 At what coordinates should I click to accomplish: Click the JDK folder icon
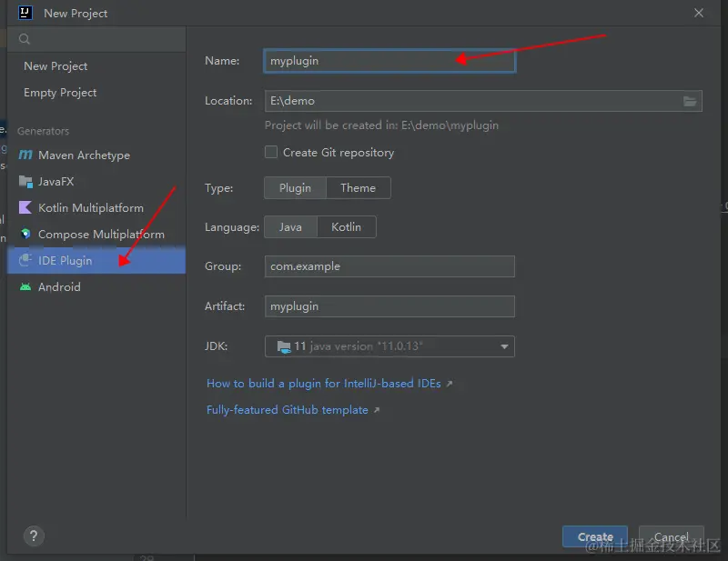(x=284, y=346)
